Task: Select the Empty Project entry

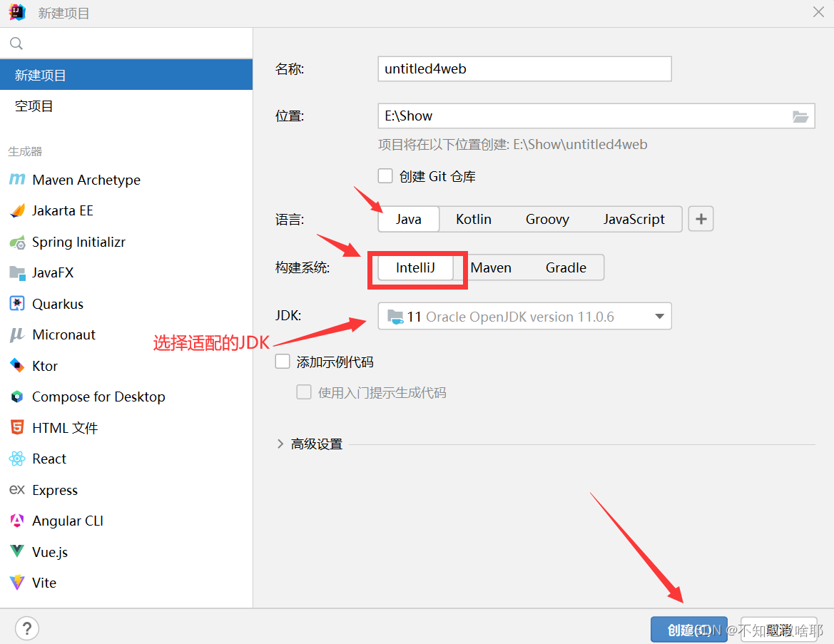Action: (x=126, y=106)
